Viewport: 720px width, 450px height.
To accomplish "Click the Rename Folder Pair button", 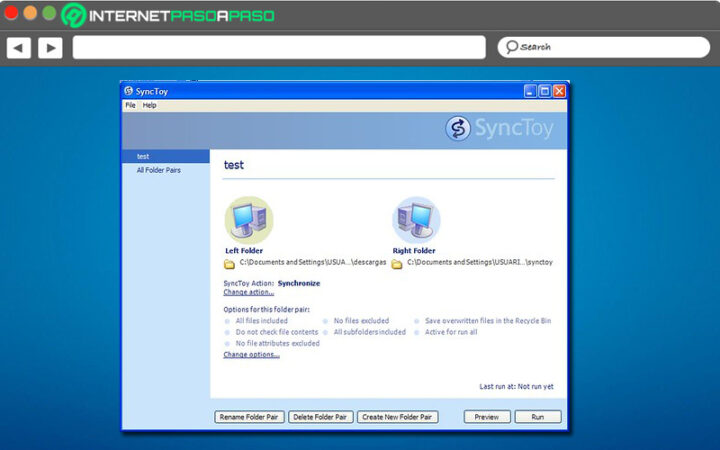I will pos(249,416).
